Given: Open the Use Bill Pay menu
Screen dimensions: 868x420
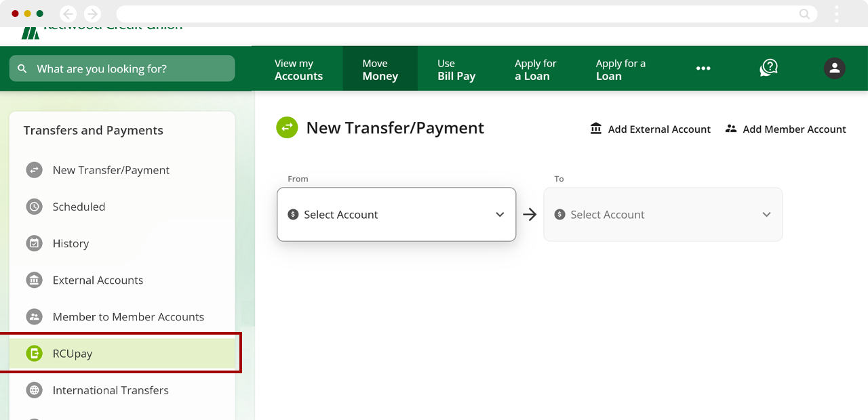Looking at the screenshot, I should (456, 69).
